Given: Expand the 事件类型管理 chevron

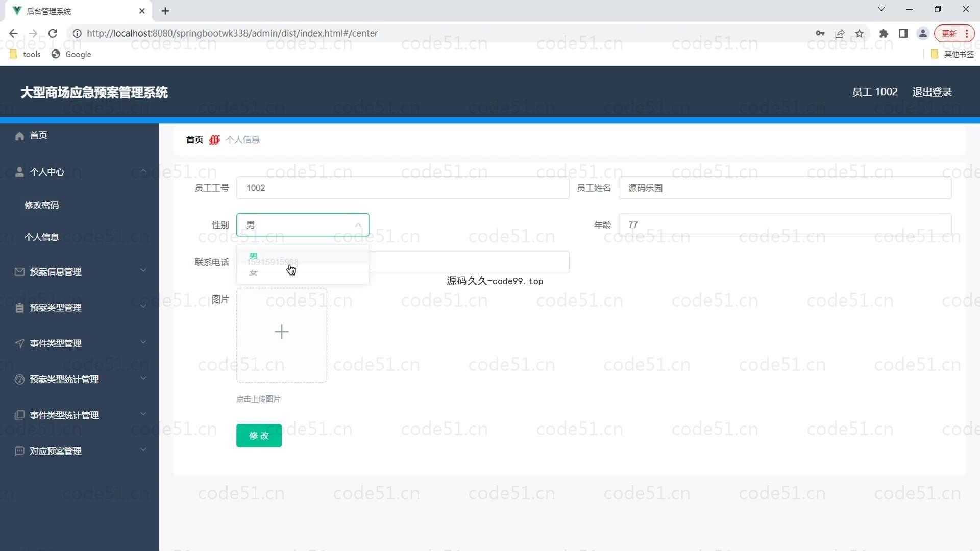Looking at the screenshot, I should point(143,342).
